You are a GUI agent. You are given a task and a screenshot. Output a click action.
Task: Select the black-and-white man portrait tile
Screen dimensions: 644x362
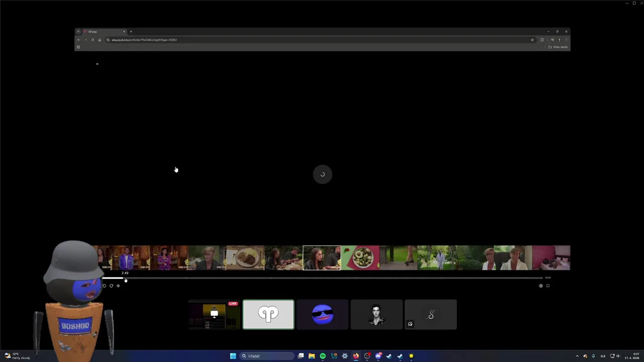click(376, 315)
